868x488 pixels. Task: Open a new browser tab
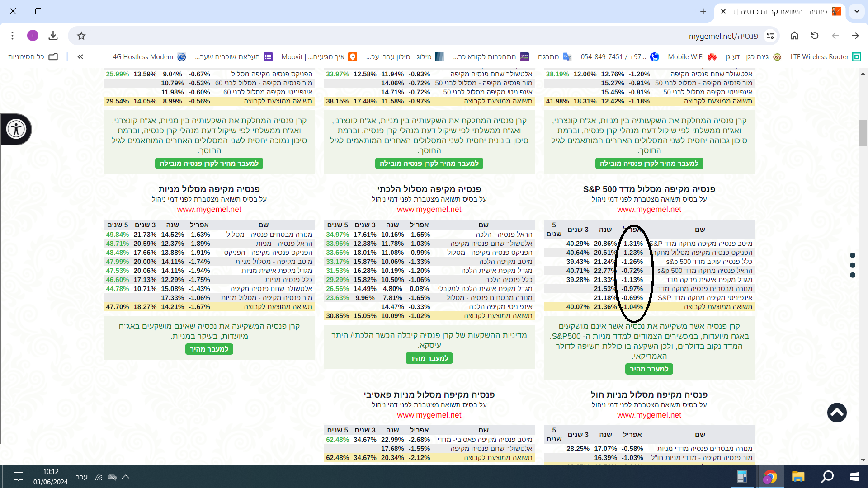[703, 11]
